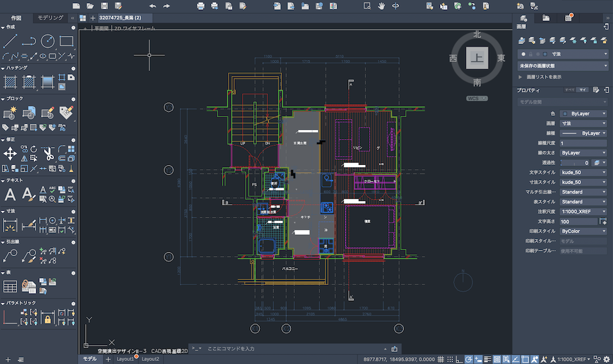The width and height of the screenshot is (613, 364).
Task: Toggle transparency display in status bar
Action: (497, 359)
